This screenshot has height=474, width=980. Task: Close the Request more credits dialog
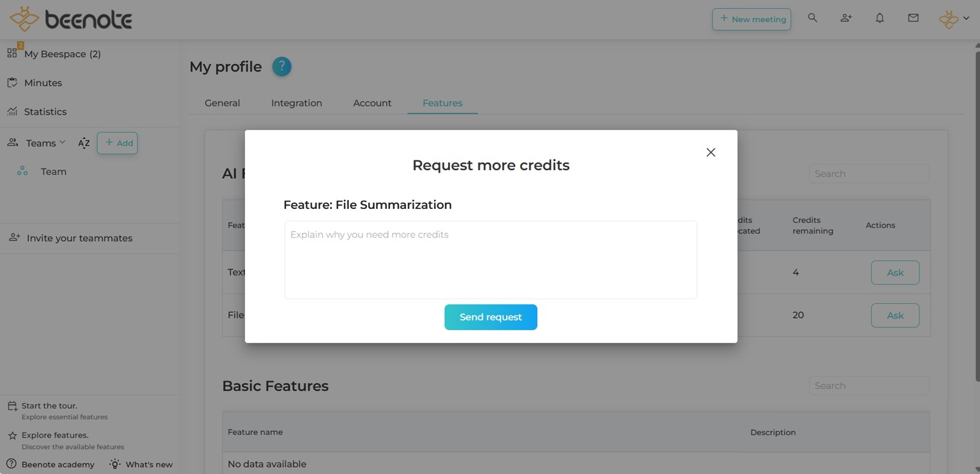710,152
